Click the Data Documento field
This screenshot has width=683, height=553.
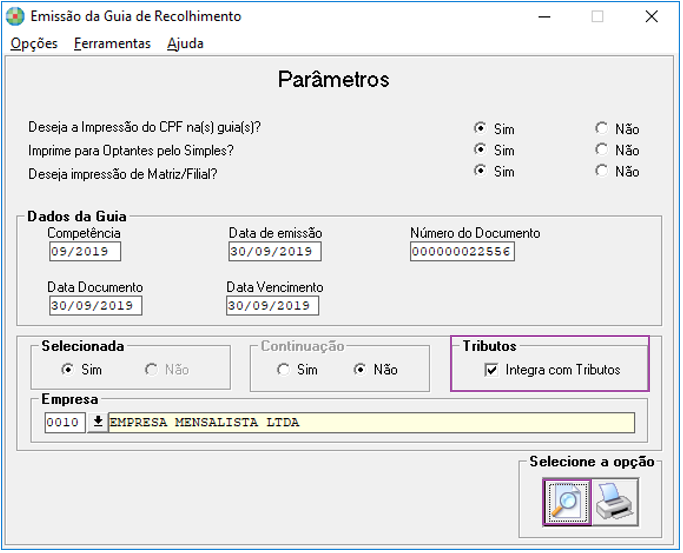tap(95, 305)
